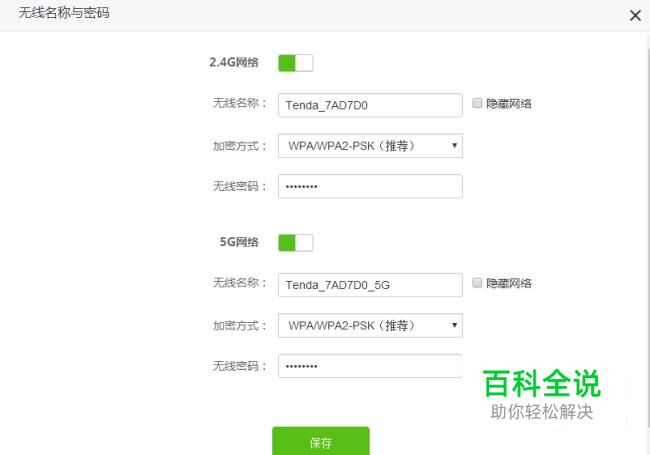Viewport: 650px width, 455px height.
Task: Open 5G 加密方式 dropdown
Action: coord(370,326)
